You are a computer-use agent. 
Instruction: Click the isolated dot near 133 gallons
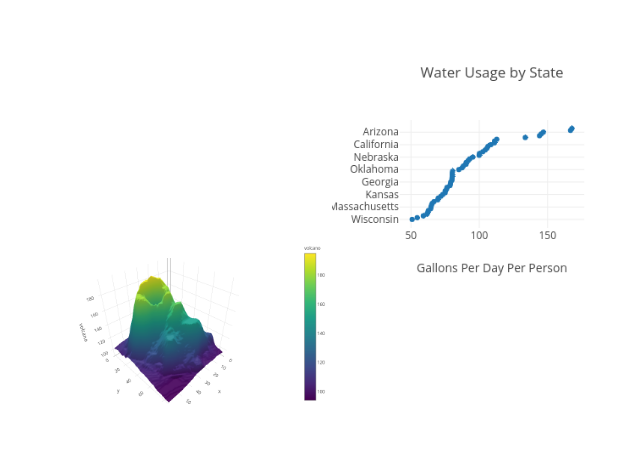[x=525, y=137]
